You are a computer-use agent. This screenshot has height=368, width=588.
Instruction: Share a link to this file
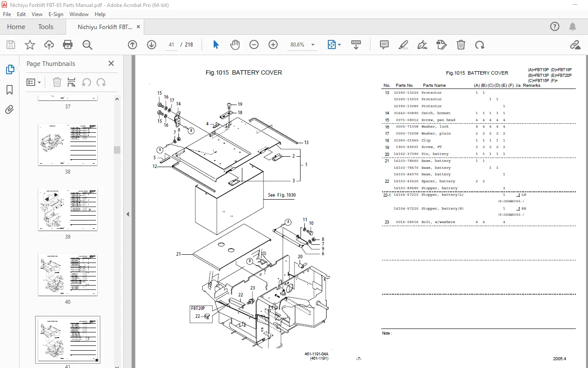(575, 45)
